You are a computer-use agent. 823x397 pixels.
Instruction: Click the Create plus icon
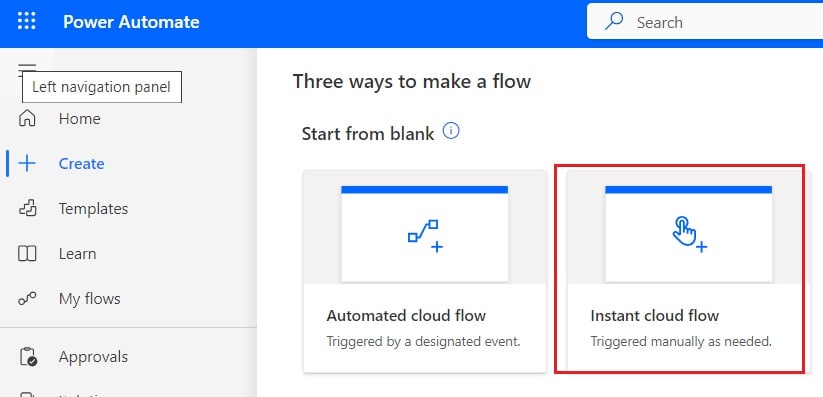point(27,163)
